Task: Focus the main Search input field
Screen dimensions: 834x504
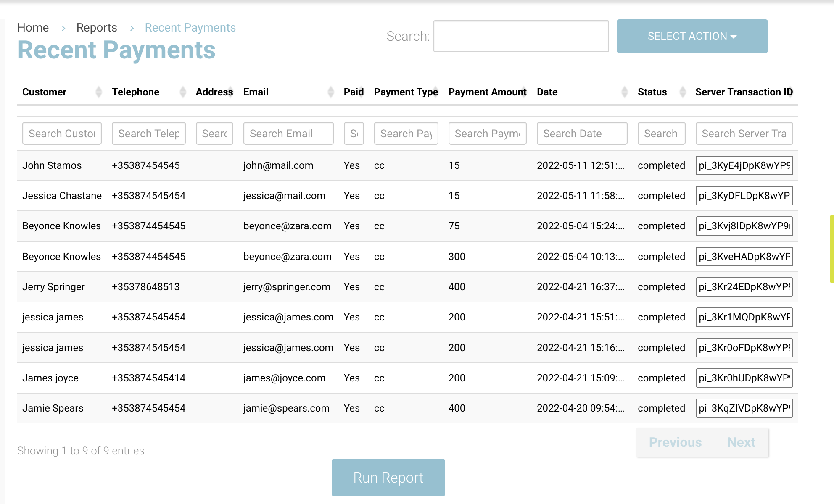Action: pos(521,36)
